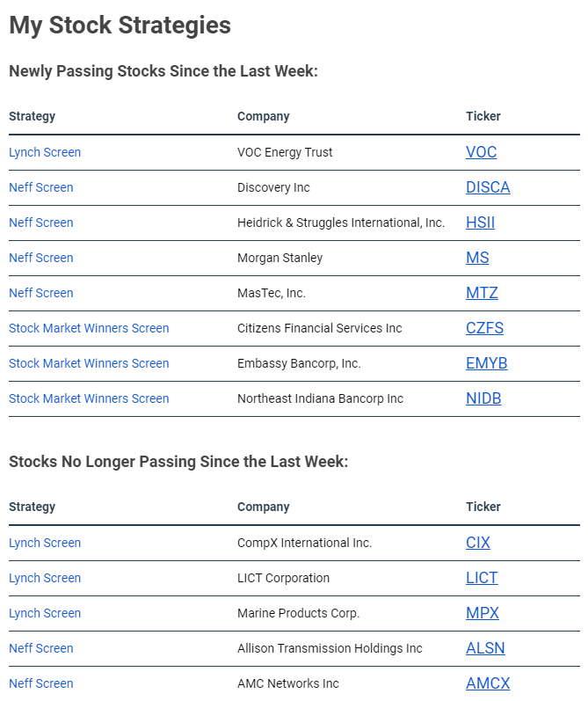This screenshot has width=588, height=701.
Task: Open Morgan Stanley's MS ticker
Action: pyautogui.click(x=477, y=258)
